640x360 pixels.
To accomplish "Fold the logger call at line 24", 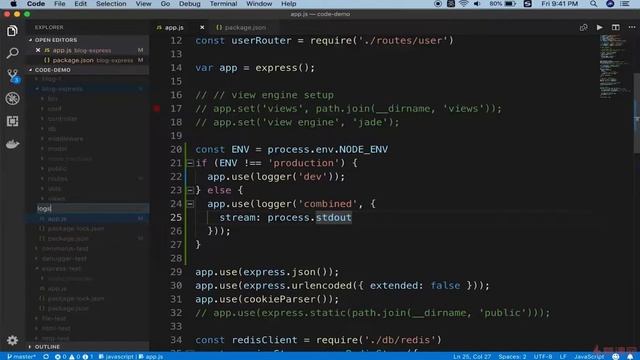I will coord(190,204).
